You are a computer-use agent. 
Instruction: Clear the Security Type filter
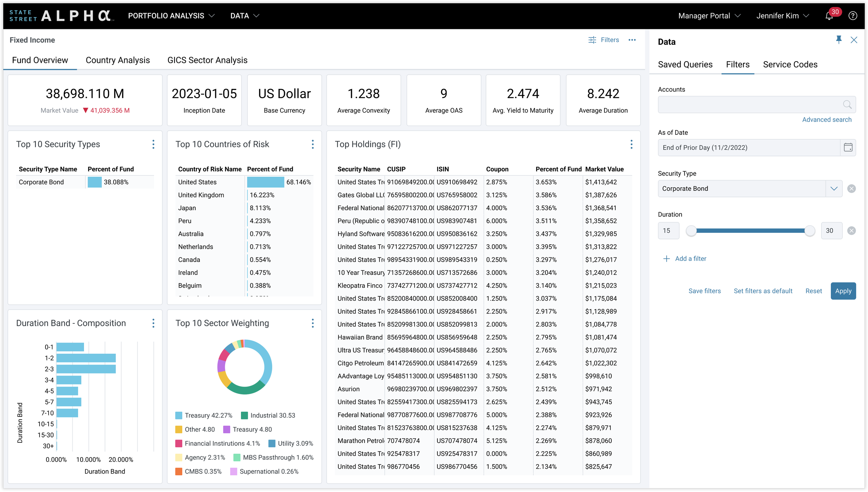coord(851,189)
